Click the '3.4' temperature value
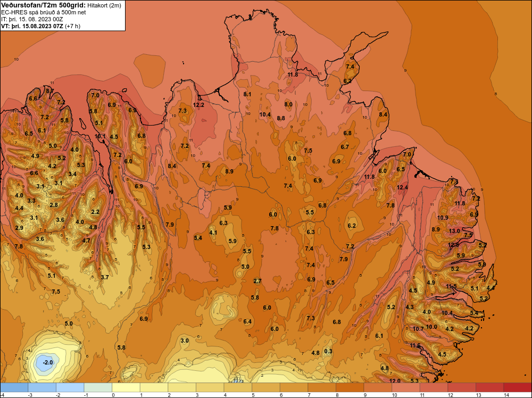This screenshot has height=398, width=532. click(72, 174)
